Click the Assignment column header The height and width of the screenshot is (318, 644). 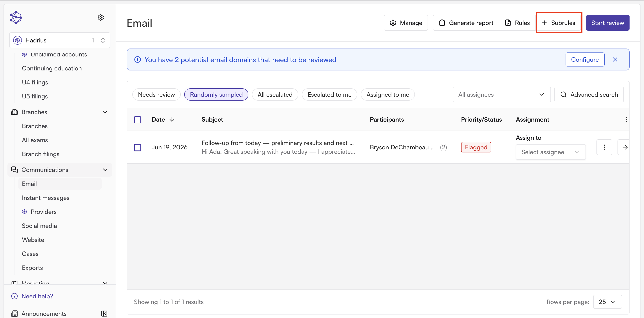point(533,120)
